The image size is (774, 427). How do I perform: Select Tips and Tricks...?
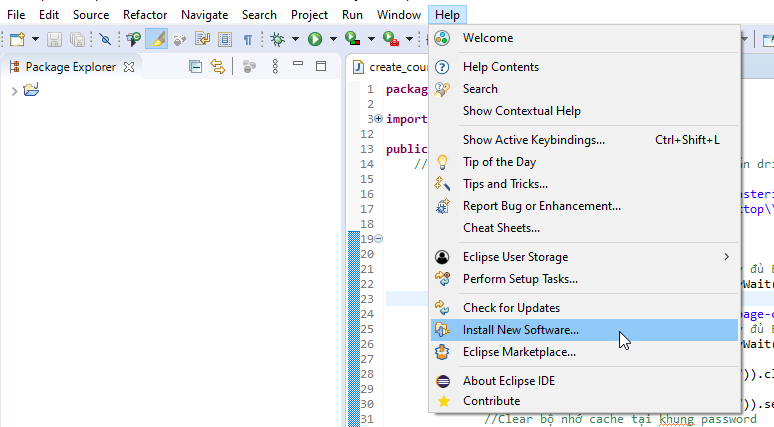(584, 184)
